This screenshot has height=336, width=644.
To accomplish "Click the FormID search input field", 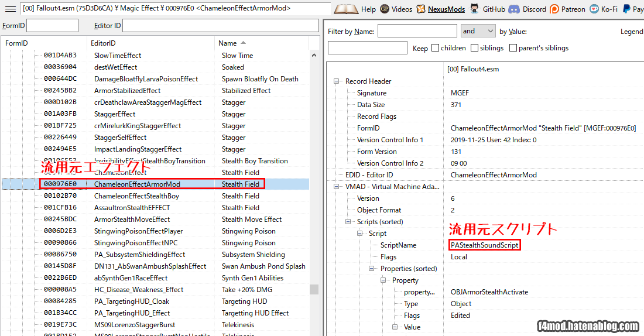I will pos(52,26).
